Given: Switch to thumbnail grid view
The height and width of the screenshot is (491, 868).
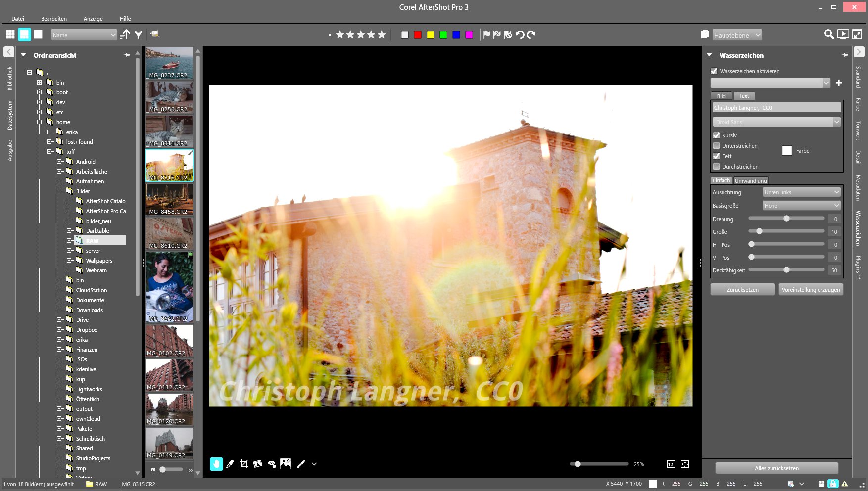Looking at the screenshot, I should click(x=10, y=34).
